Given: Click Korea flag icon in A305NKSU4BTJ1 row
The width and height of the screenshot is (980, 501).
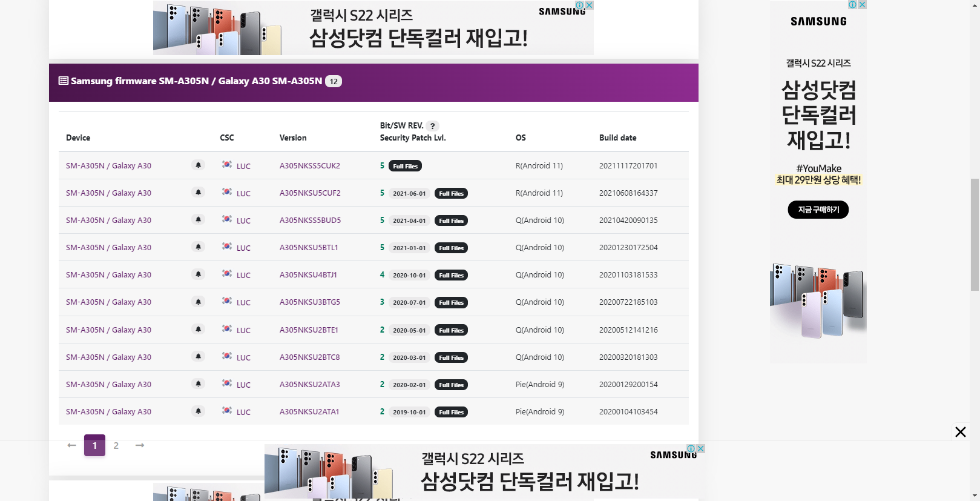Looking at the screenshot, I should pos(227,273).
